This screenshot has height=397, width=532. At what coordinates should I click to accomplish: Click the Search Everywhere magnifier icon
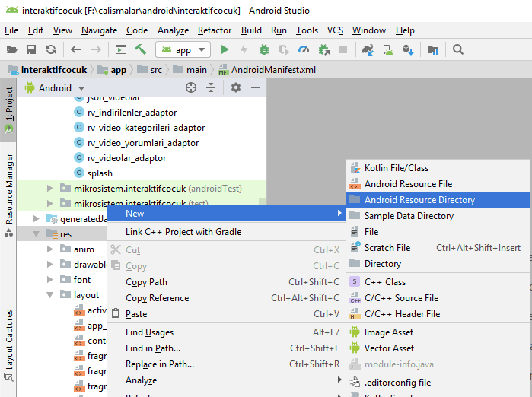[457, 49]
